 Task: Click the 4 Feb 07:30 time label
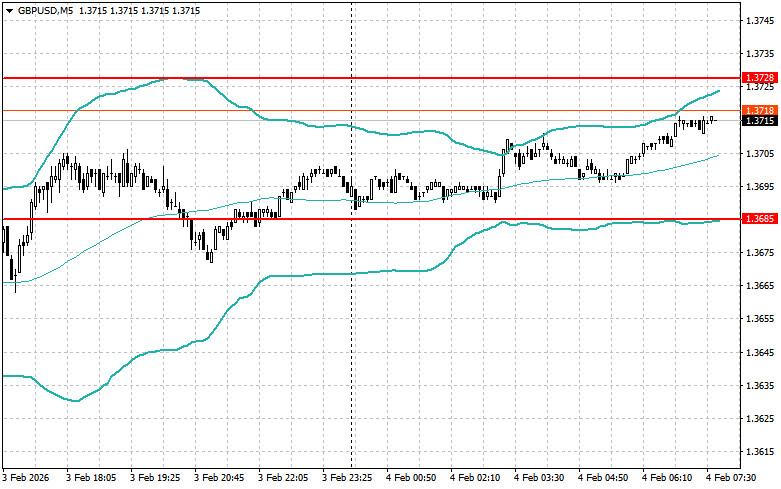(x=731, y=478)
